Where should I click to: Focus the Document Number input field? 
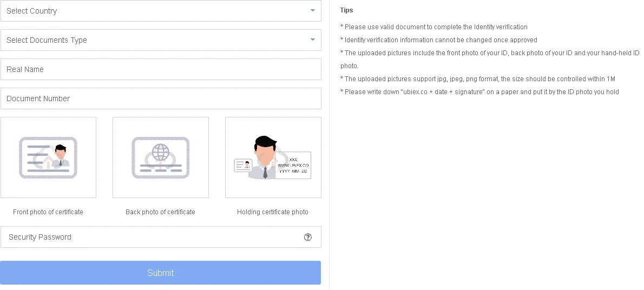pyautogui.click(x=161, y=98)
